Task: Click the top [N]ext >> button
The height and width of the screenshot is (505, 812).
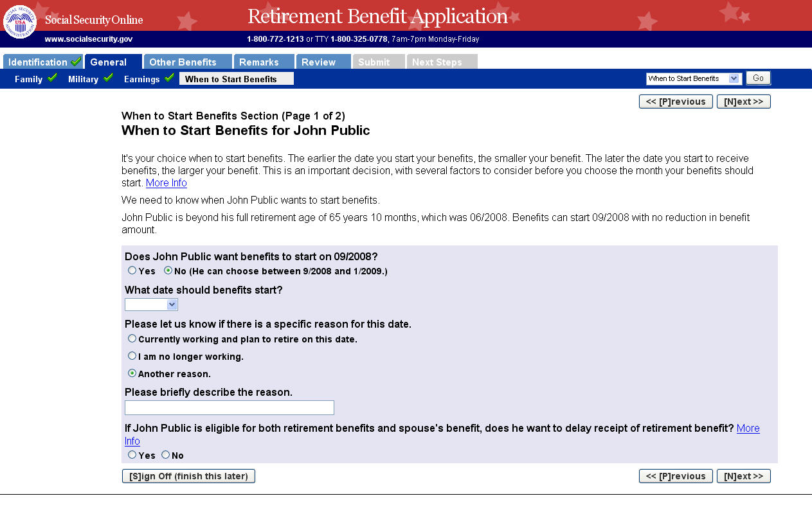Action: click(743, 102)
